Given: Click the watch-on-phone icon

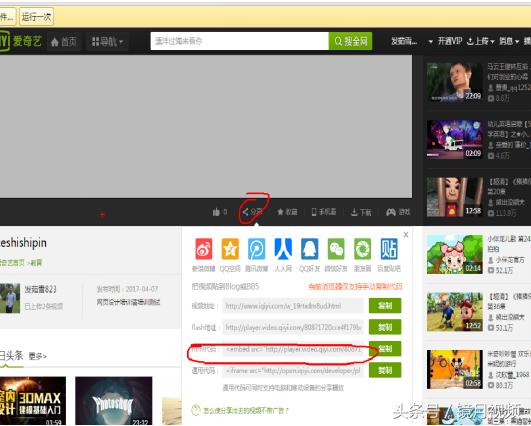Looking at the screenshot, I should [x=314, y=212].
